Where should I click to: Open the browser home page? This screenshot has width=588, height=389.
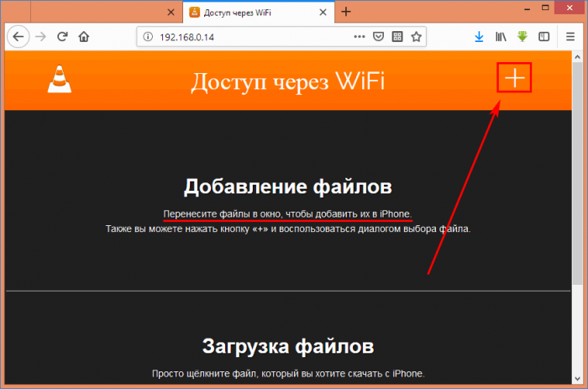coord(84,37)
